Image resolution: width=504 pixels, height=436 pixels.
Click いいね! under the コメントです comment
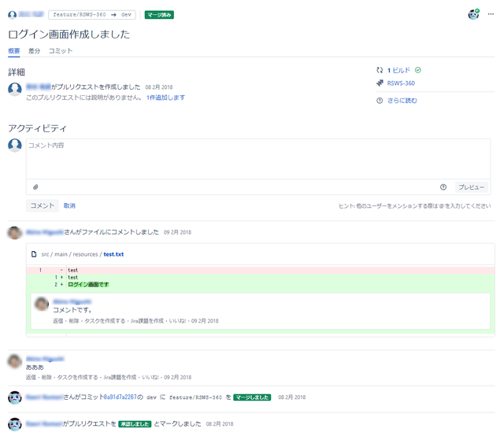tap(177, 320)
